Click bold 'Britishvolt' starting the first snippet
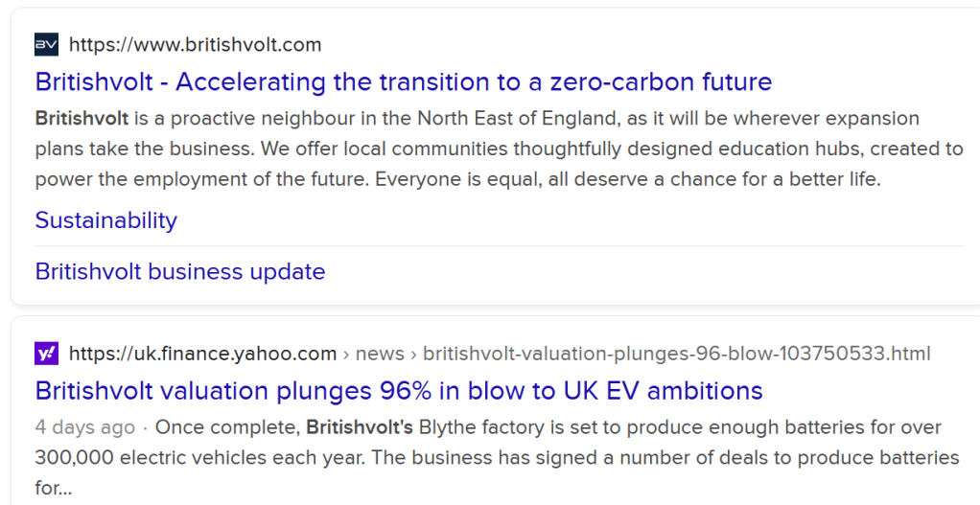Viewport: 980px width, 505px height. [x=80, y=119]
